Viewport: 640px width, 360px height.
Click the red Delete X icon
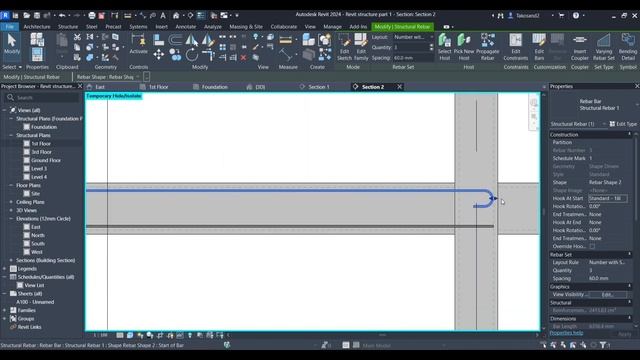click(x=244, y=58)
